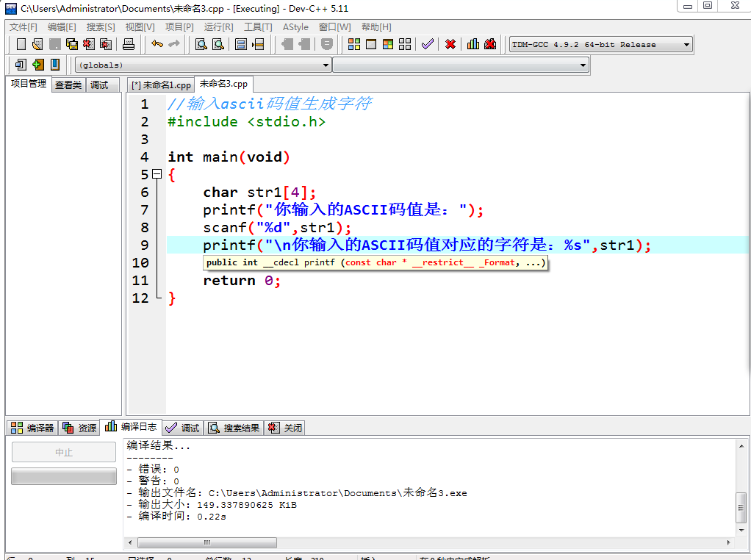
Task: Select the 未命名3.cpp editor tab
Action: [x=223, y=84]
